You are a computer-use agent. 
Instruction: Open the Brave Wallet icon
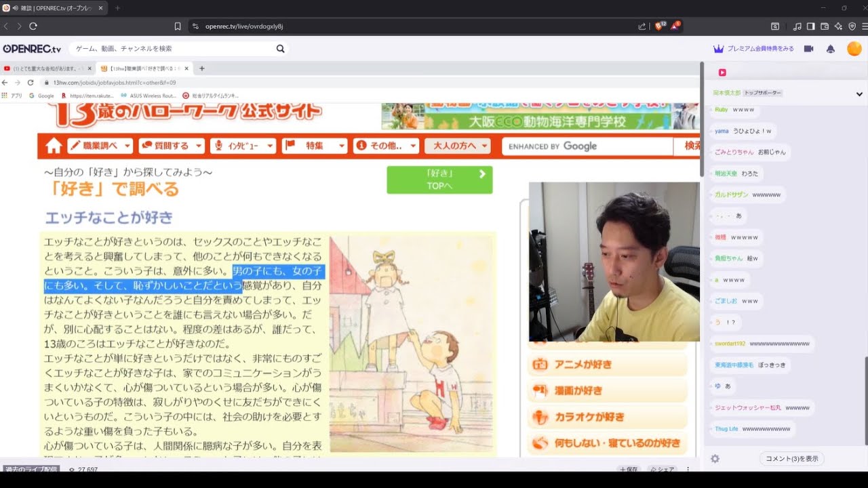(825, 26)
